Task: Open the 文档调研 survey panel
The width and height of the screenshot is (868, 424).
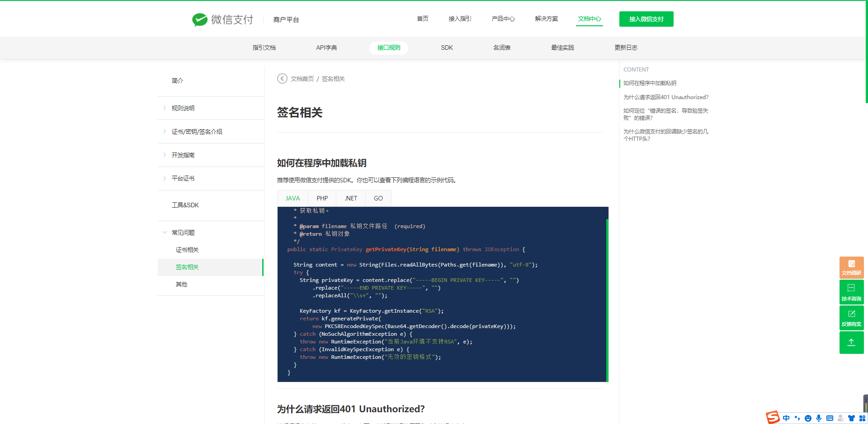Action: (851, 267)
